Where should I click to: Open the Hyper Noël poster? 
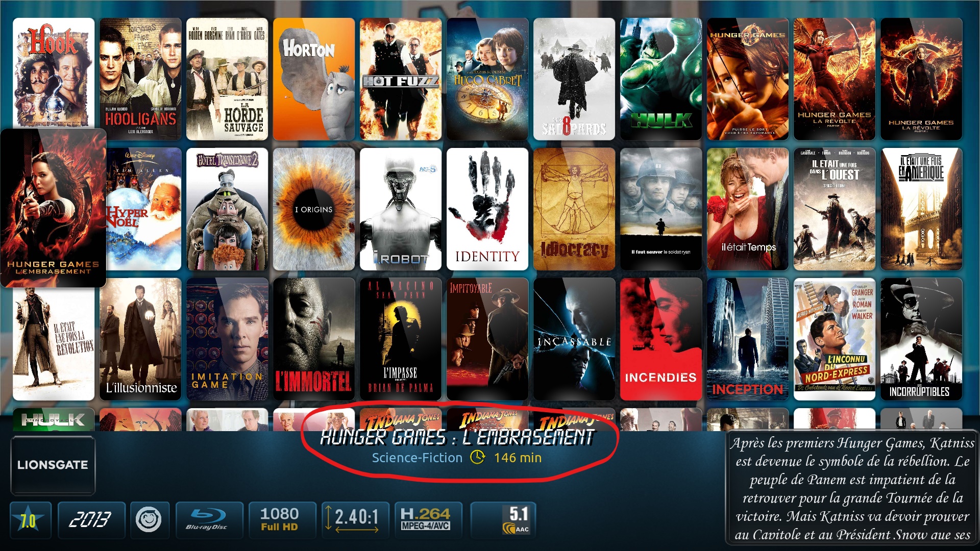(143, 209)
